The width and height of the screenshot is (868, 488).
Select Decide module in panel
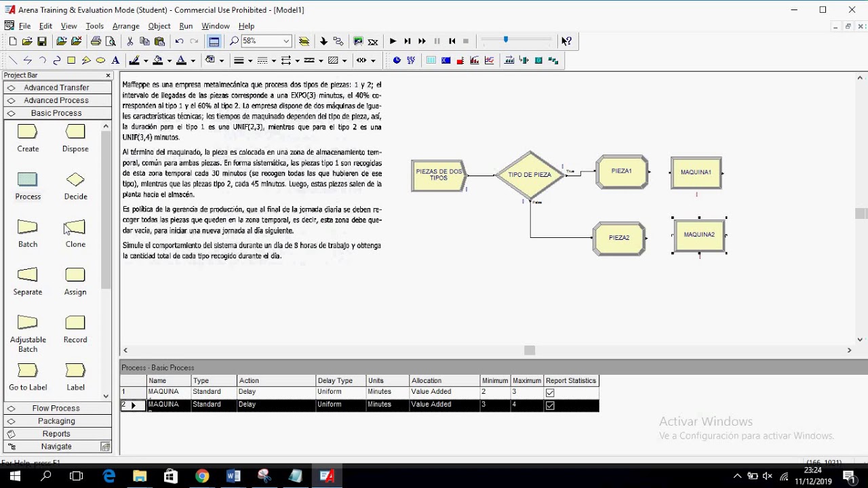tap(75, 186)
